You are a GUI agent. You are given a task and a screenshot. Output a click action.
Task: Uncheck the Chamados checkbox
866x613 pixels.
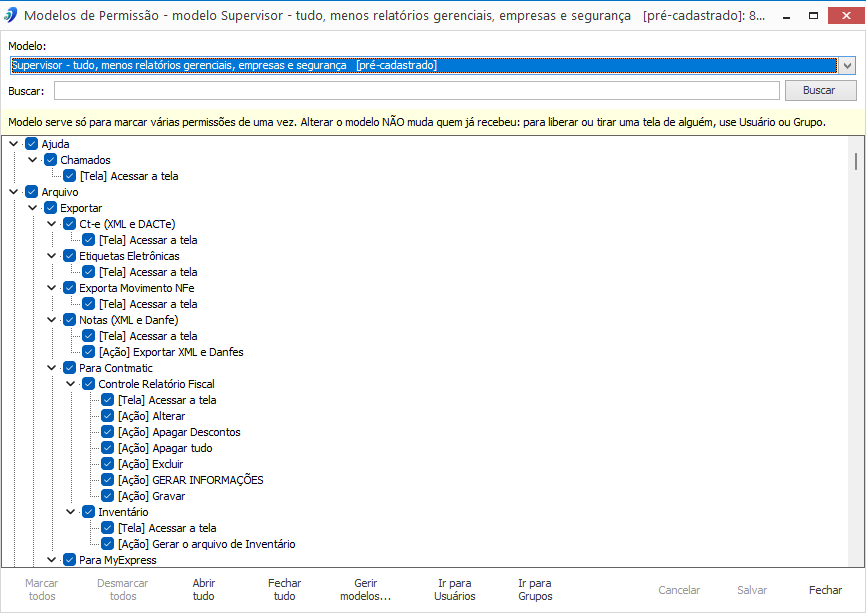pyautogui.click(x=50, y=160)
